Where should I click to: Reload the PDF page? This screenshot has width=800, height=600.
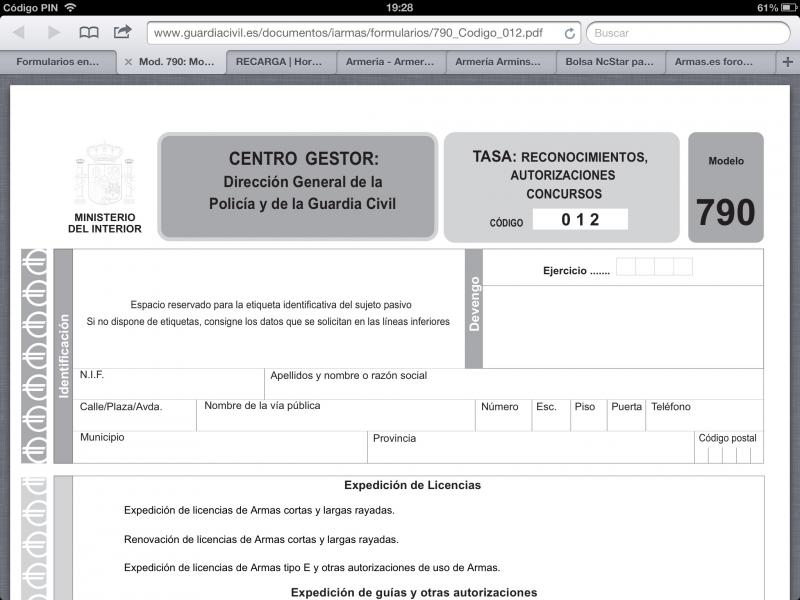[x=569, y=33]
